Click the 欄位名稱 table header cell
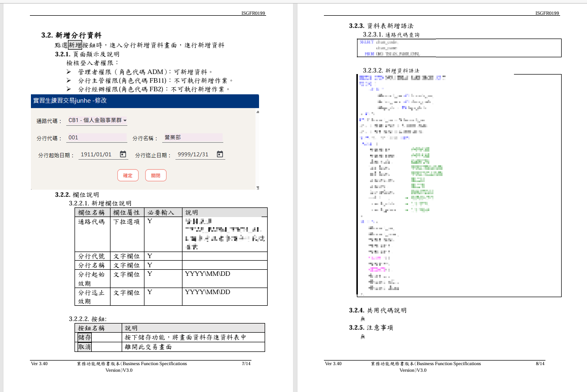This screenshot has height=392, width=587. coord(92,212)
